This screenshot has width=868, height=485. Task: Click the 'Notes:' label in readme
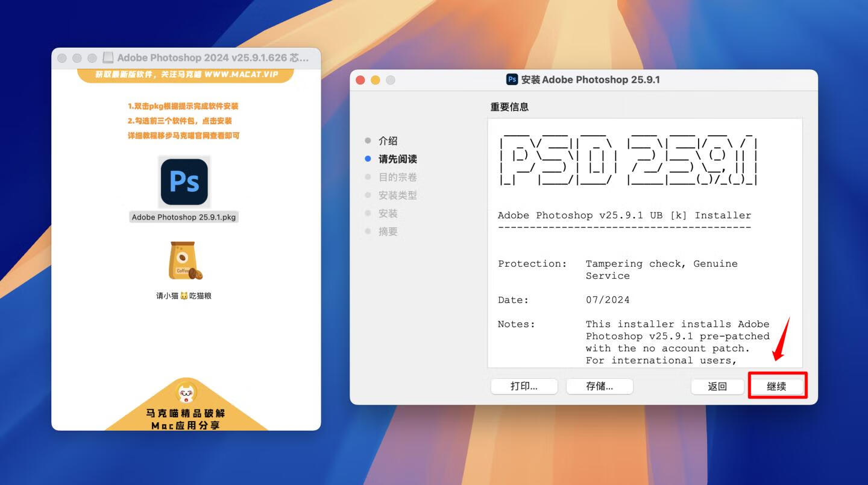click(517, 324)
